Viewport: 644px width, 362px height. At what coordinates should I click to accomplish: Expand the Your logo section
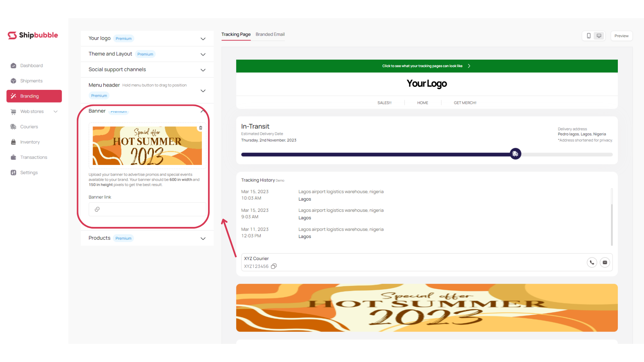coord(203,39)
